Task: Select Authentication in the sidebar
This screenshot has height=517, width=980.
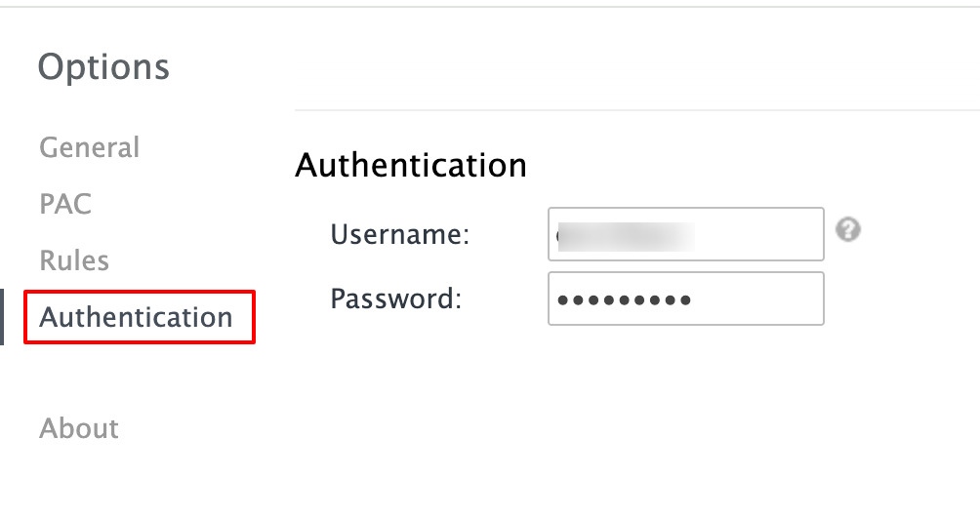Action: pyautogui.click(x=137, y=317)
